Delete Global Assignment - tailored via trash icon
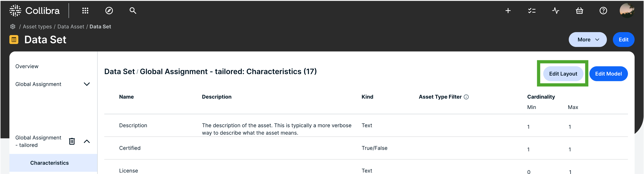This screenshot has width=644, height=174. click(x=72, y=141)
